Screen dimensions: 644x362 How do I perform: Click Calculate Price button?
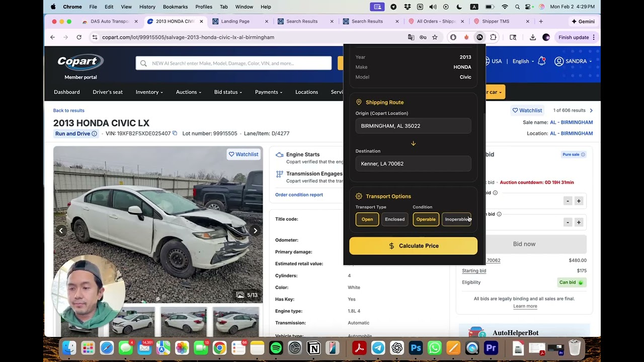(413, 246)
